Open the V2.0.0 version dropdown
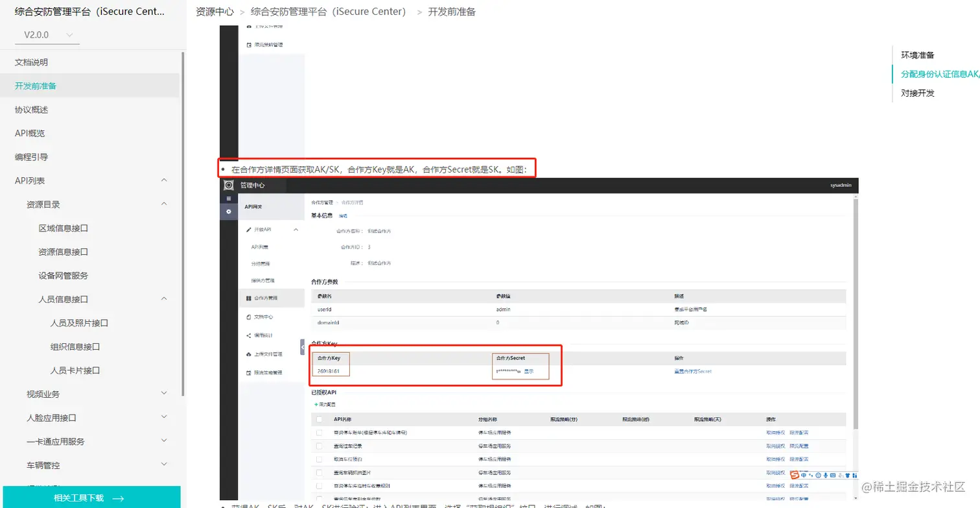Image resolution: width=980 pixels, height=508 pixels. coord(47,34)
